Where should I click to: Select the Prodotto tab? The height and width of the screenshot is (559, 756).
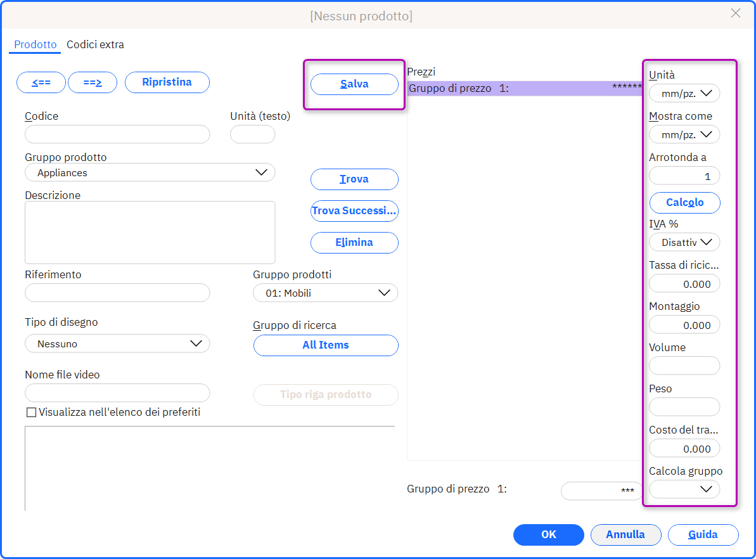pyautogui.click(x=35, y=44)
